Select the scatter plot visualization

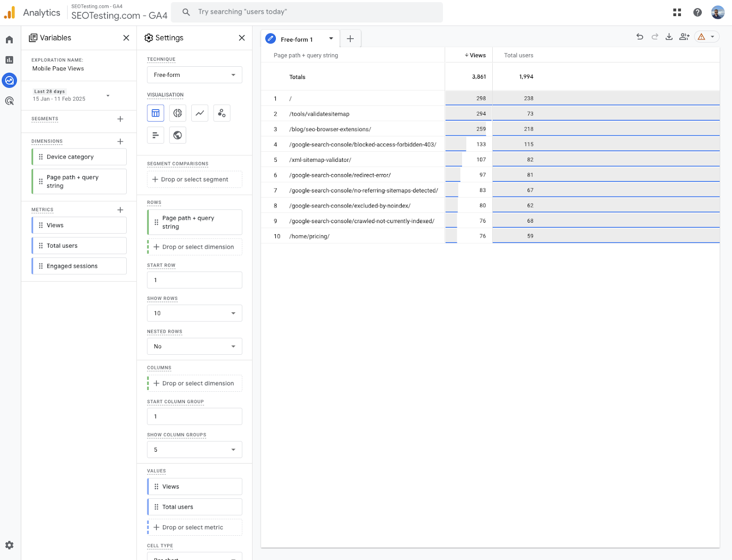click(x=221, y=113)
